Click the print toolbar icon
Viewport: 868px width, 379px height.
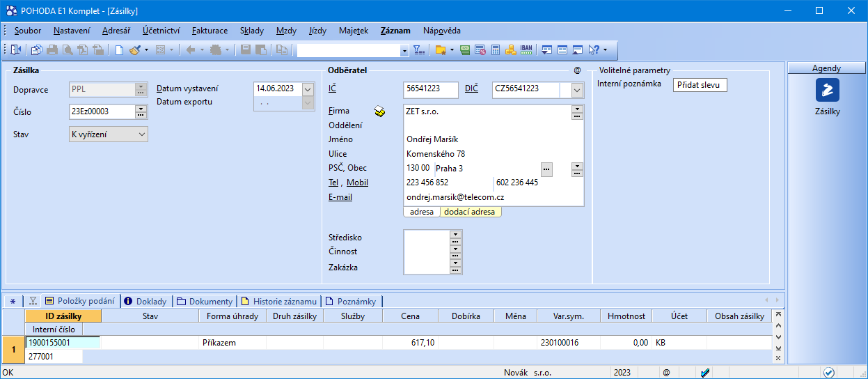tap(52, 49)
